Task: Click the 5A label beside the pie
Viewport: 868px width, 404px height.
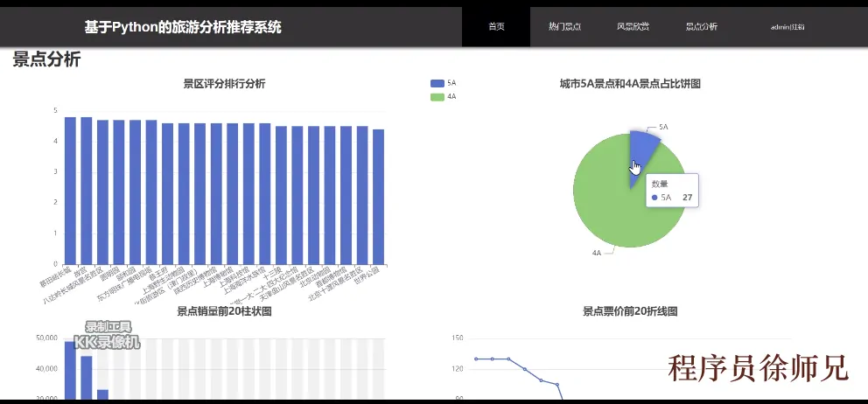Action: click(663, 127)
